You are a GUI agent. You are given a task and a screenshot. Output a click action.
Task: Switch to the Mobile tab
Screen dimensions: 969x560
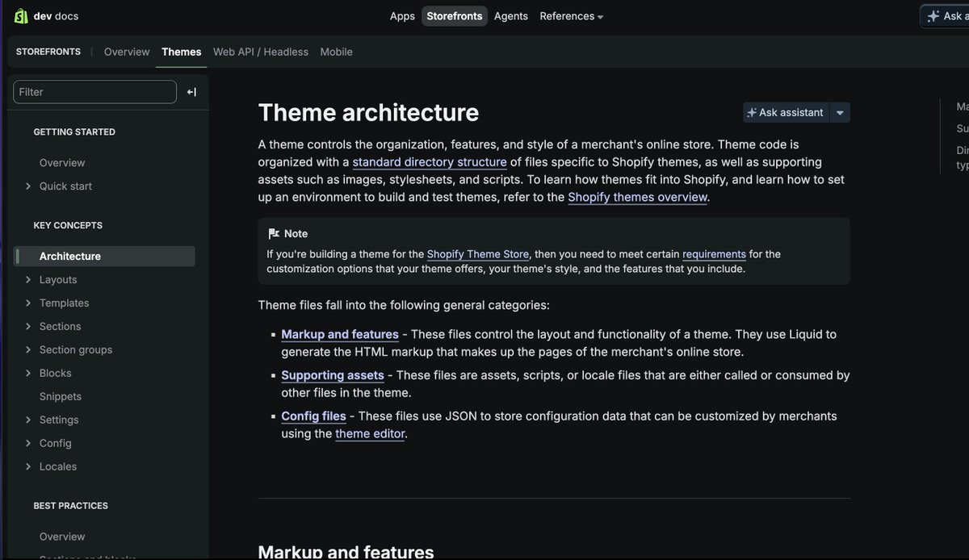[x=336, y=52]
